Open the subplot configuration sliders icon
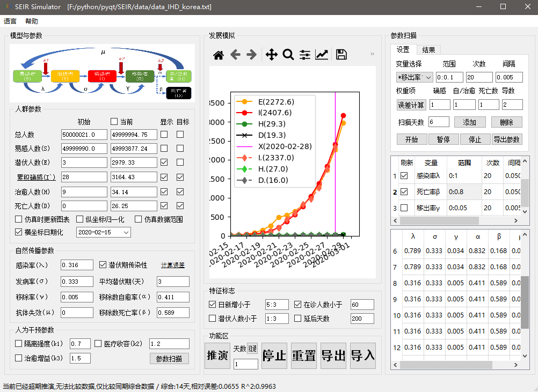538x392 pixels. (x=305, y=55)
